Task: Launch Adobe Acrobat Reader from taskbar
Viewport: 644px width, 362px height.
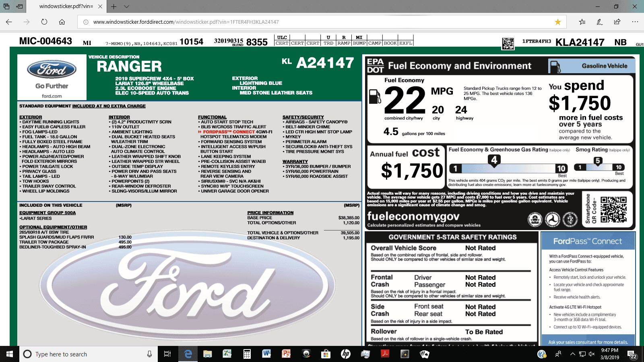Action: point(385,354)
